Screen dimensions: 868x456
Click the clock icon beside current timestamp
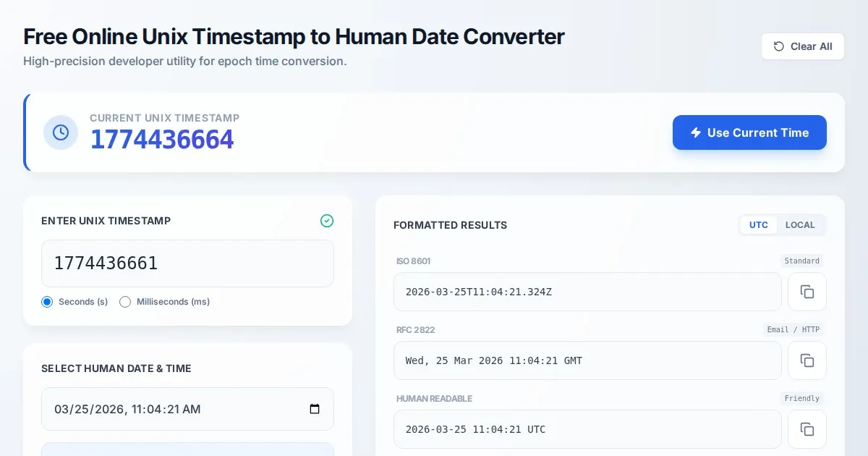click(x=61, y=132)
